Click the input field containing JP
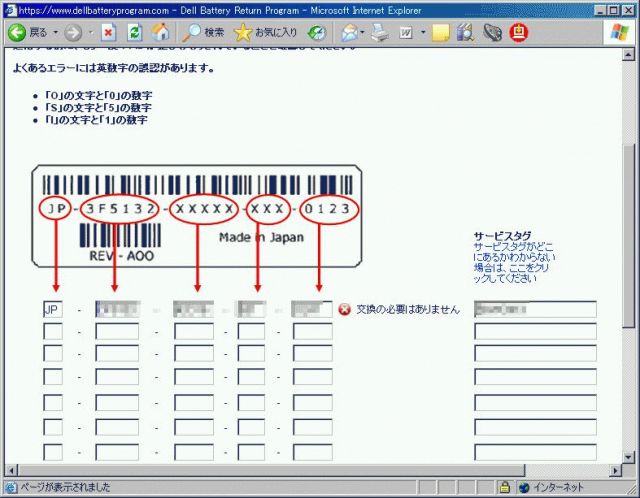 coord(53,309)
